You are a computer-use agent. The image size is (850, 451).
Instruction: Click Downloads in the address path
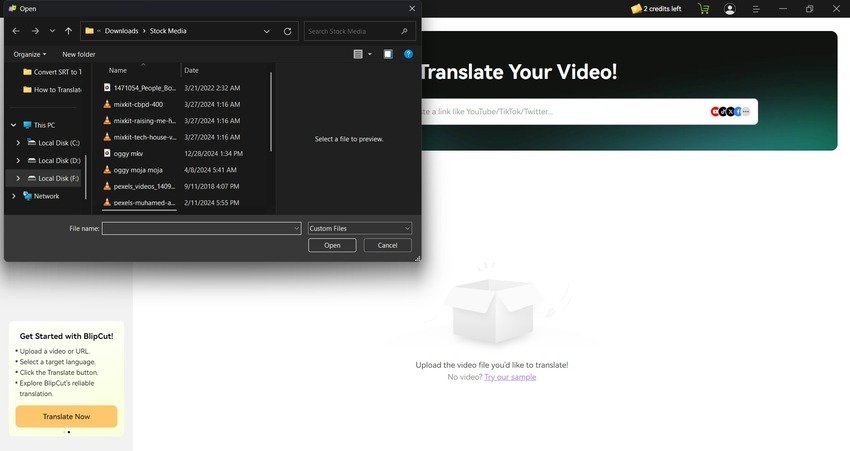[x=121, y=31]
